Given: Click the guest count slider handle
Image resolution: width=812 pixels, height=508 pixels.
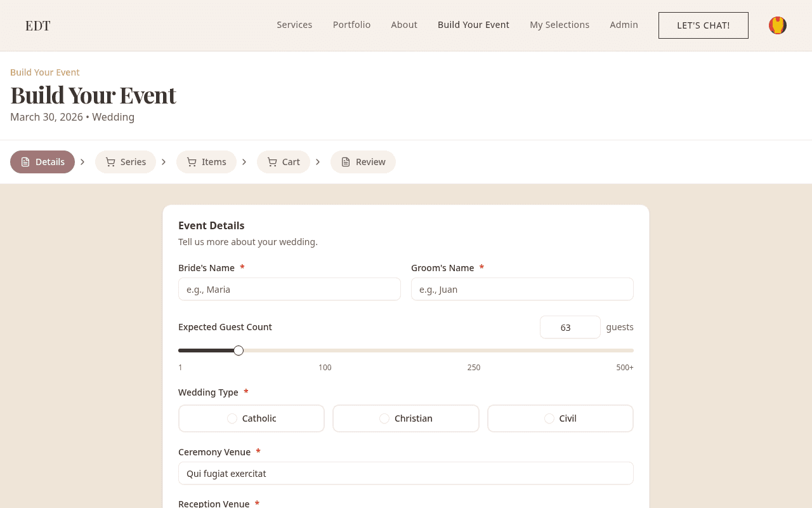Looking at the screenshot, I should pos(239,351).
